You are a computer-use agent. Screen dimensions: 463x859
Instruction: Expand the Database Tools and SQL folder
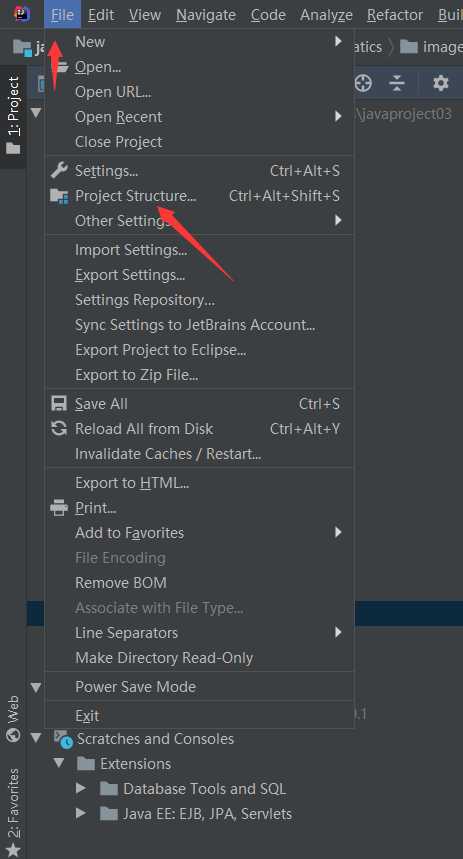[x=81, y=788]
